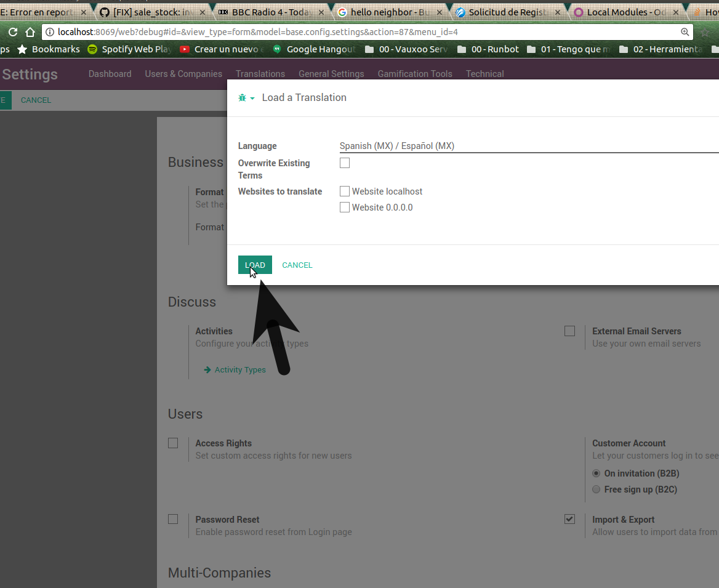Uncheck Import & Export checkbox
719x588 pixels.
coord(569,519)
